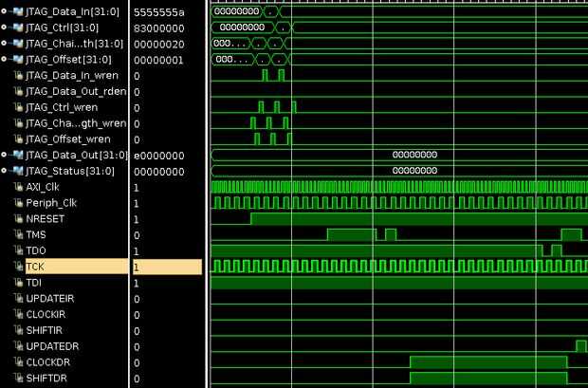The height and width of the screenshot is (388, 588).
Task: Select the JTAG_Data_In[31:0] signal name
Action: pos(72,12)
